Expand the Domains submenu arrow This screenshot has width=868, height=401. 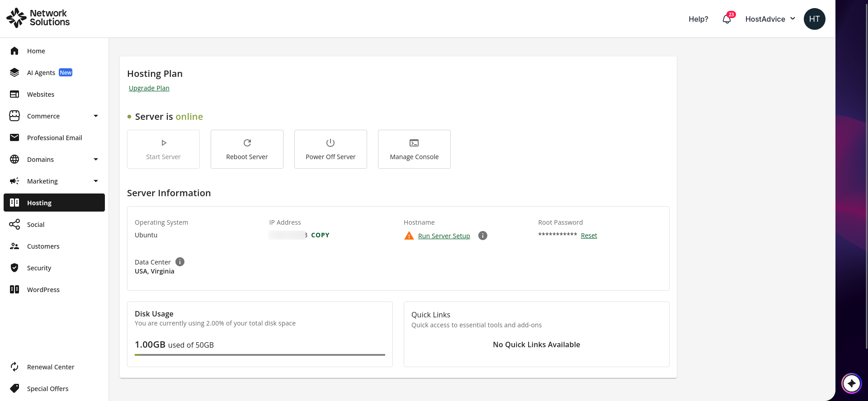click(x=96, y=159)
